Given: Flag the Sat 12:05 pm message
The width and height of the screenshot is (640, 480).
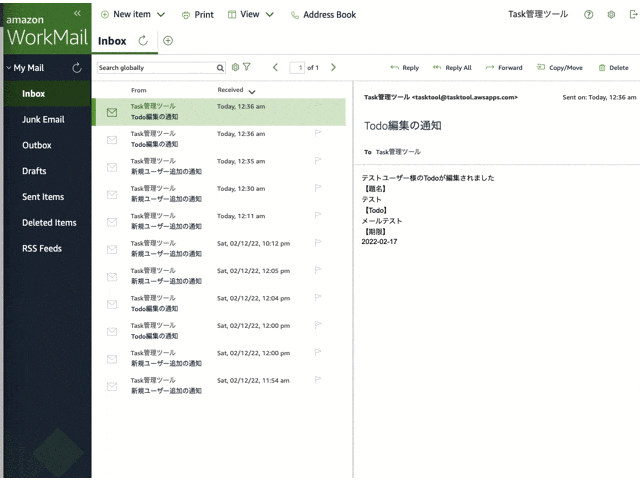Looking at the screenshot, I should (x=318, y=270).
